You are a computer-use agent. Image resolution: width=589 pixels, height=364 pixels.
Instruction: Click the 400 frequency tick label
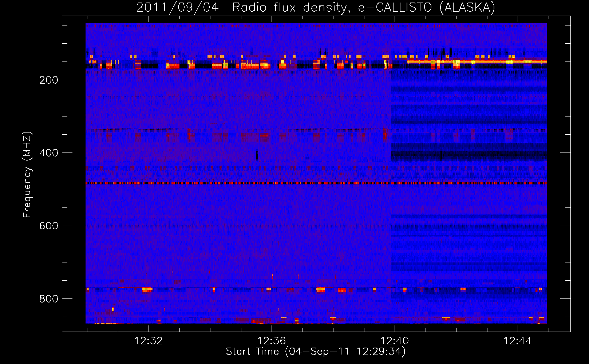click(49, 153)
